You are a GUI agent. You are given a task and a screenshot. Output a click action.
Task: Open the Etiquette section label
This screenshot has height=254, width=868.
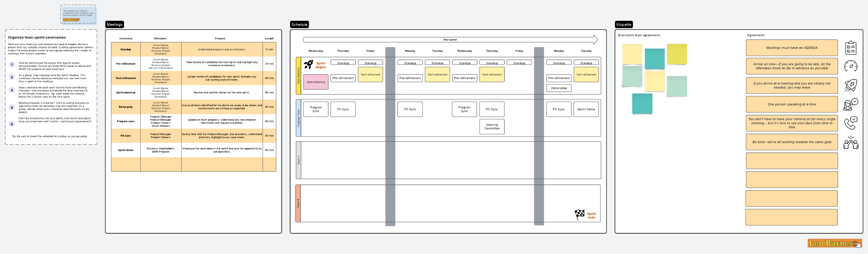click(624, 25)
